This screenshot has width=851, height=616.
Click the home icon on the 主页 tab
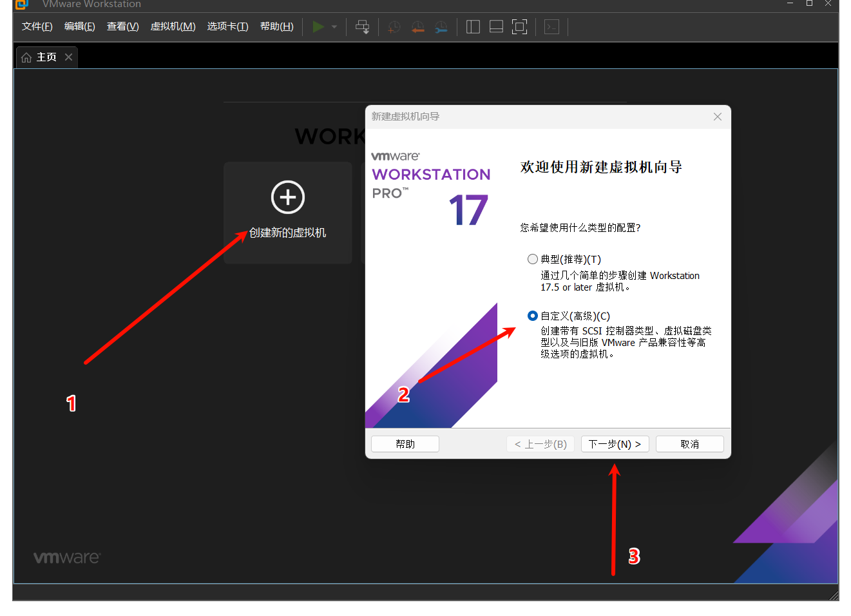(26, 57)
